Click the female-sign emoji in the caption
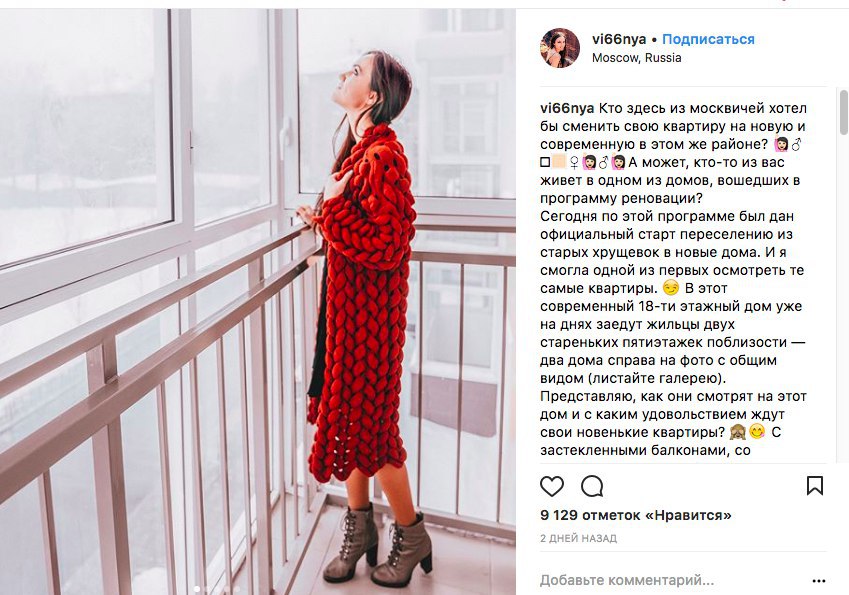The height and width of the screenshot is (595, 849). pyautogui.click(x=574, y=162)
